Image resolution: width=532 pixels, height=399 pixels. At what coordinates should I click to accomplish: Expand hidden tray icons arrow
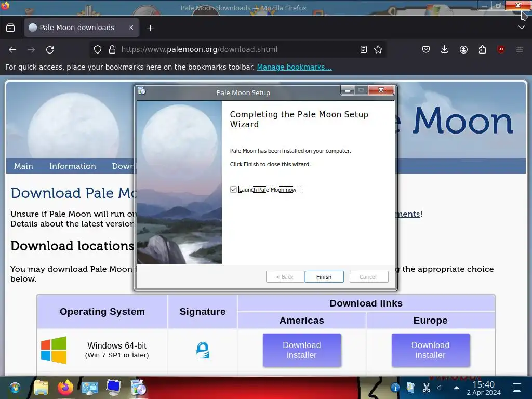457,388
